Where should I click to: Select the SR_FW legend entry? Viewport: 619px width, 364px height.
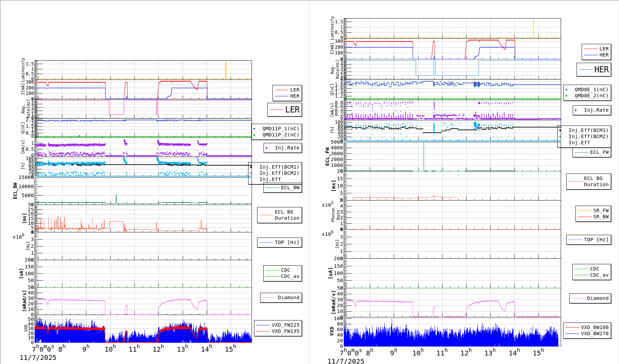(x=600, y=210)
